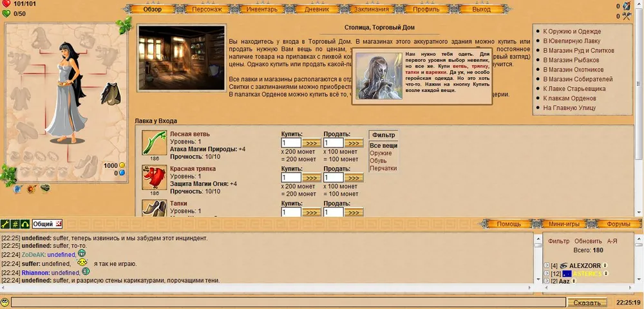Click the player list vertical scrollbar
Viewport: 644px width, 309px height.
pos(638,257)
